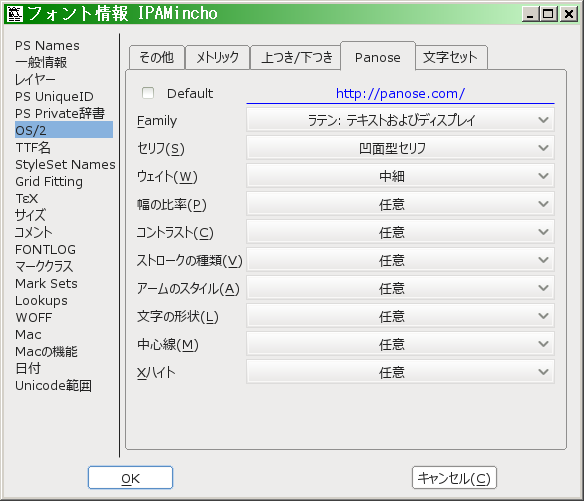584x501 pixels.
Task: Select Unicode範囲 in the sidebar
Action: 53,386
